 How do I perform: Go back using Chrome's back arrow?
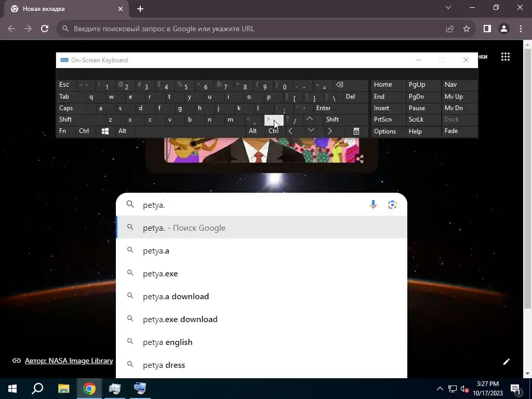[x=11, y=29]
